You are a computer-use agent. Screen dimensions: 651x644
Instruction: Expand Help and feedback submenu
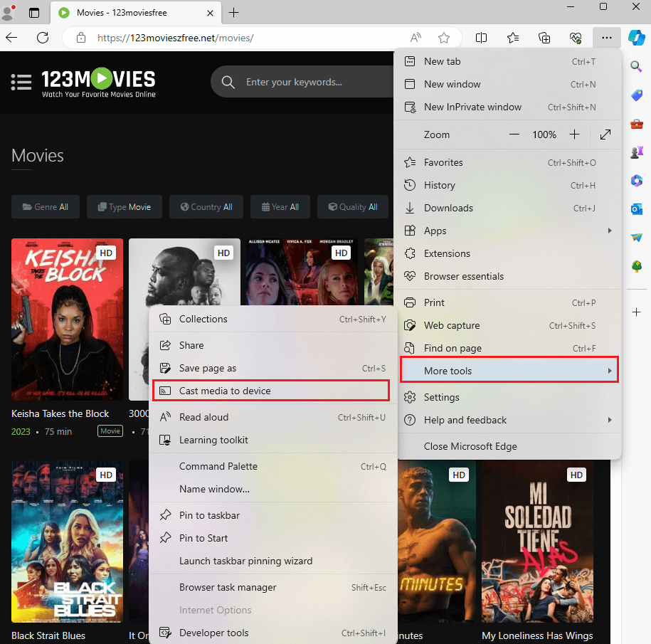pyautogui.click(x=508, y=420)
